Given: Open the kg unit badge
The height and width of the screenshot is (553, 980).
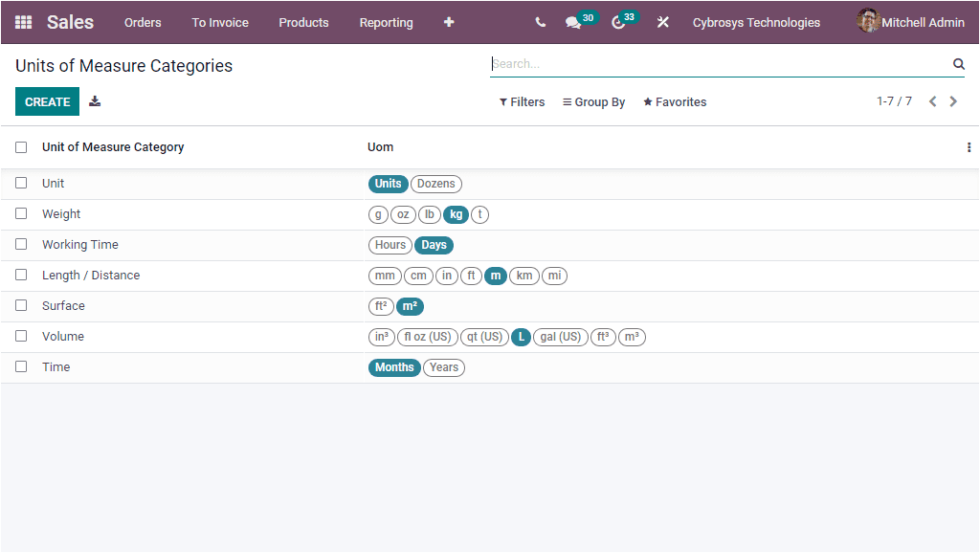Looking at the screenshot, I should pyautogui.click(x=456, y=214).
